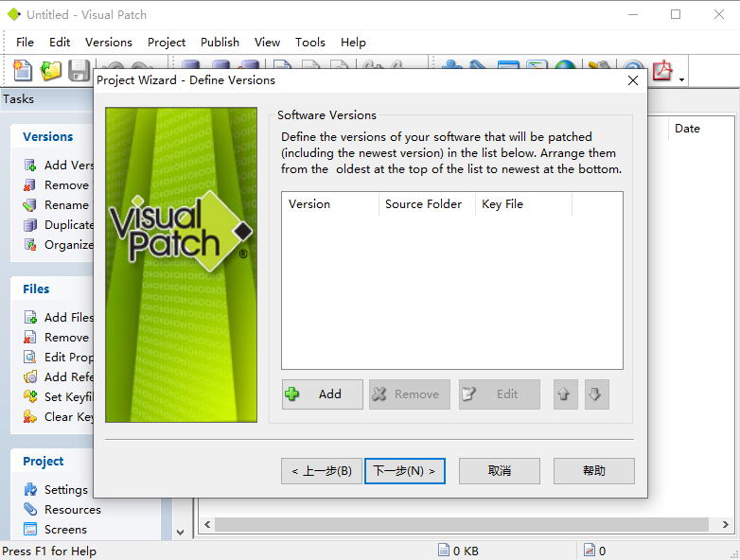
Task: Click the Set Keyfile task
Action: (59, 396)
